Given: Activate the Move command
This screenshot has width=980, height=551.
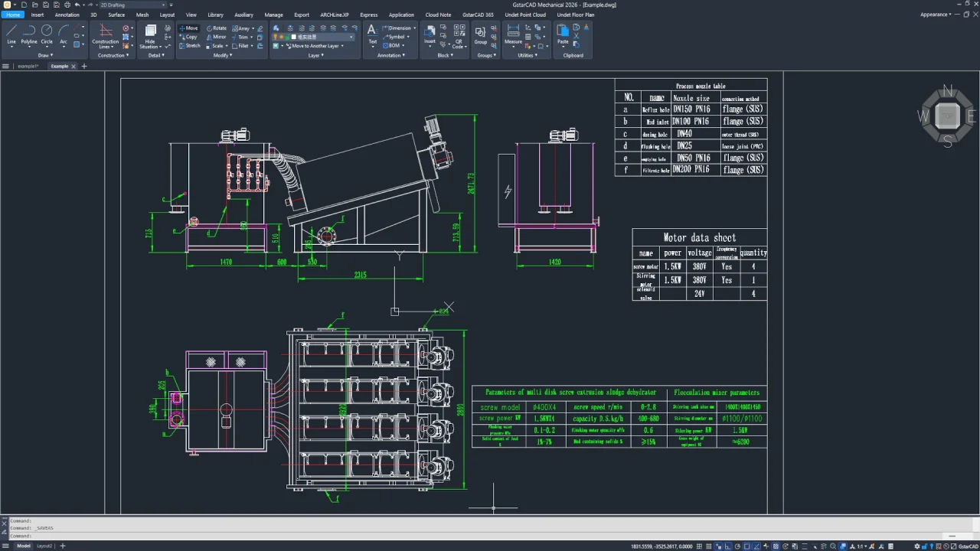Looking at the screenshot, I should 188,28.
